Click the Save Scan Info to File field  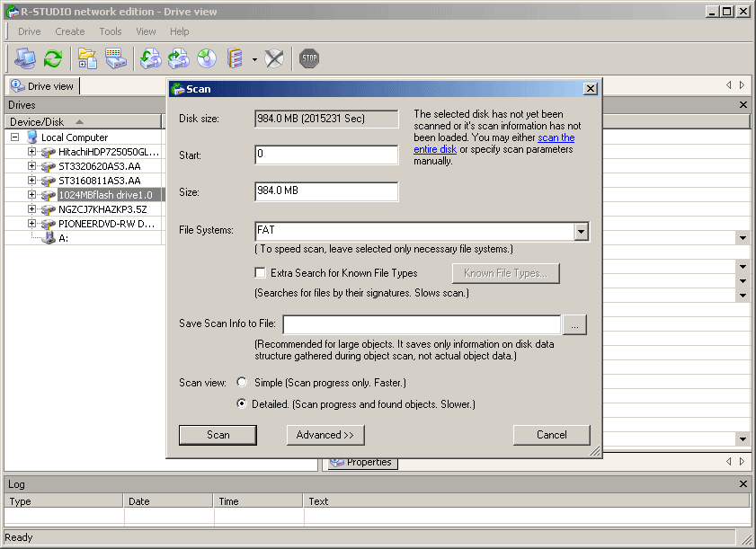(422, 325)
